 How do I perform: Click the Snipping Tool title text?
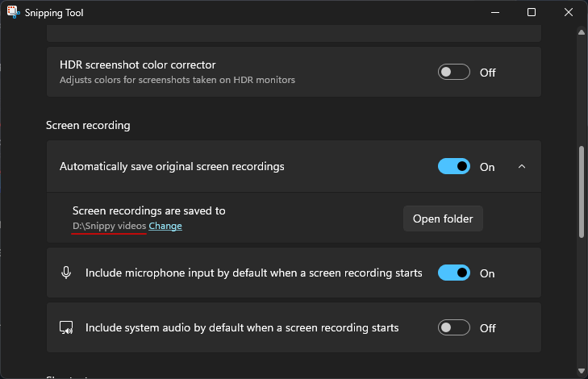pyautogui.click(x=55, y=13)
